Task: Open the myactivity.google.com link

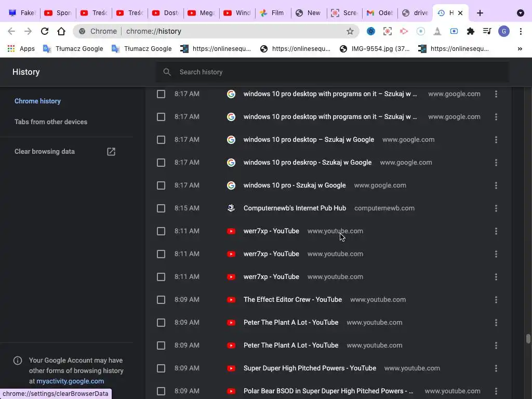Action: (x=70, y=381)
